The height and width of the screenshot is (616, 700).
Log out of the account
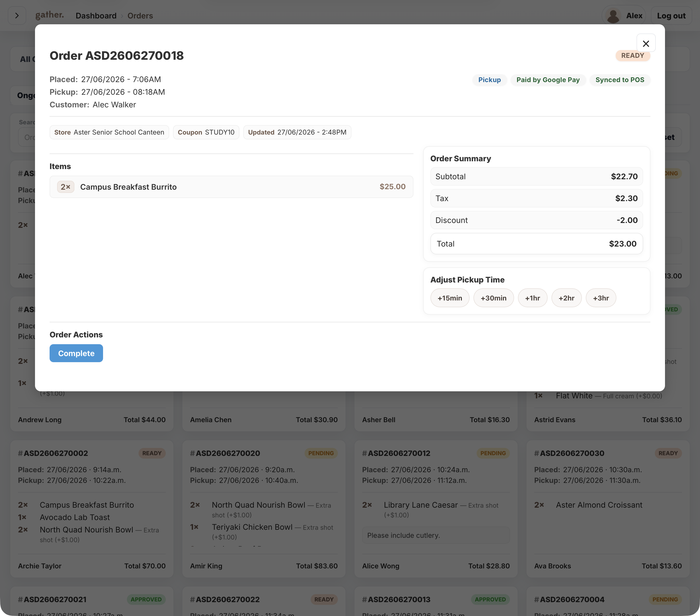point(671,16)
